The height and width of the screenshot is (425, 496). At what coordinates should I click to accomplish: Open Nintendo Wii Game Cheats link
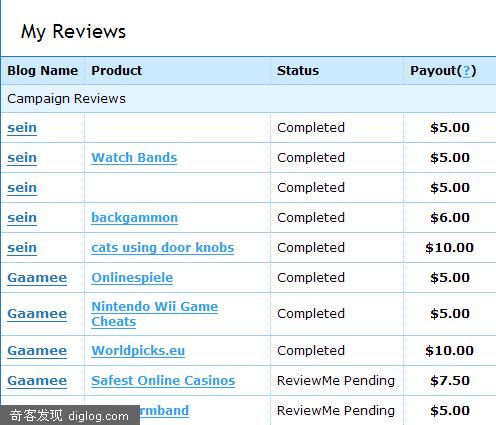tap(155, 314)
